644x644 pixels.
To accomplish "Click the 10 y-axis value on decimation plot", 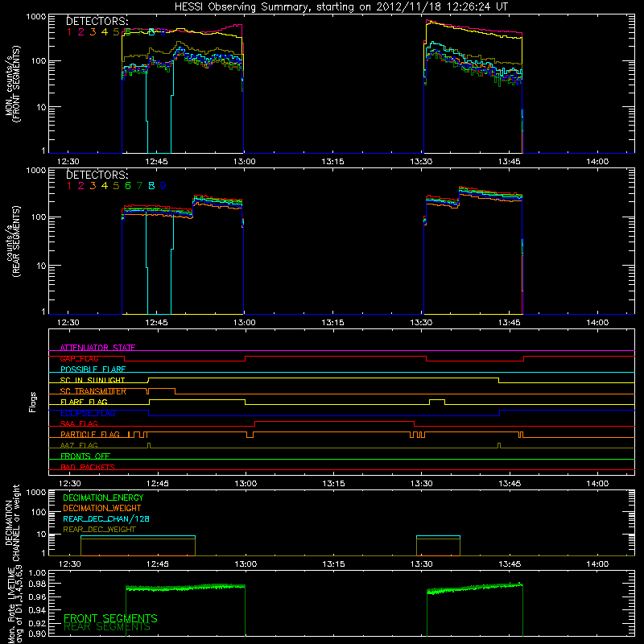I will pyautogui.click(x=41, y=535).
